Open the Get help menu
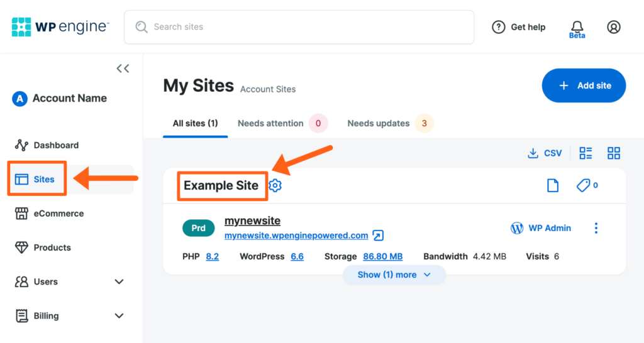The width and height of the screenshot is (644, 343). click(518, 27)
